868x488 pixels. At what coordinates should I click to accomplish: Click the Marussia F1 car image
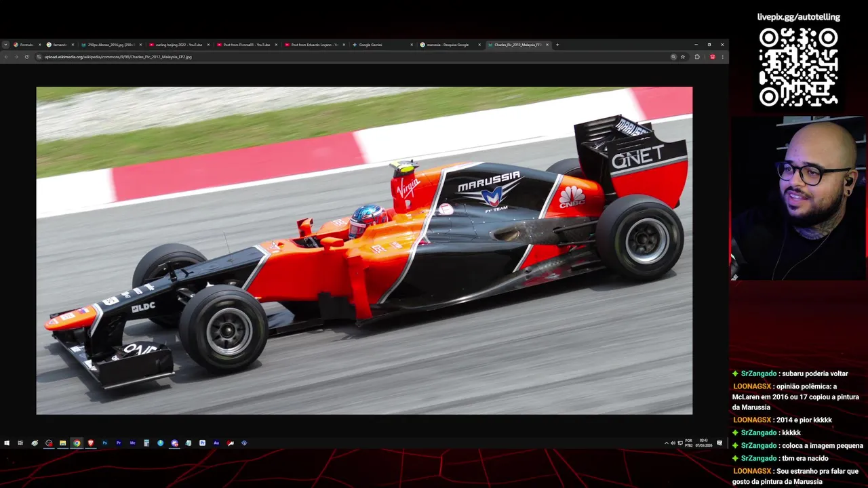click(x=364, y=250)
